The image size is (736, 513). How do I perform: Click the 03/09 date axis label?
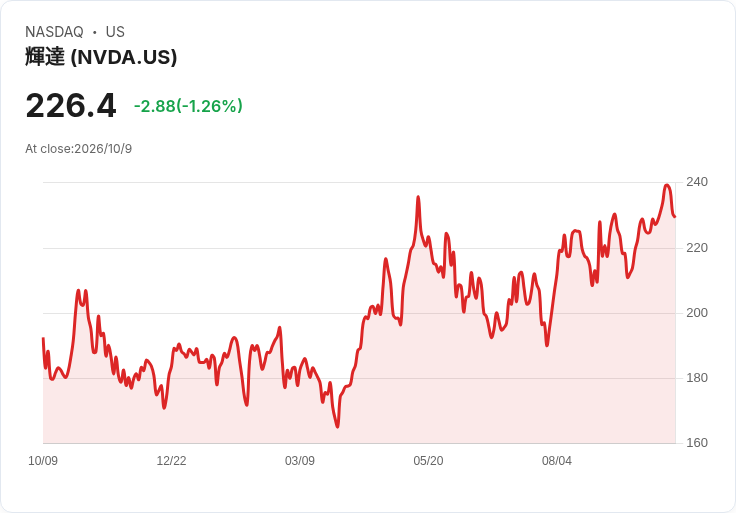pos(299,460)
